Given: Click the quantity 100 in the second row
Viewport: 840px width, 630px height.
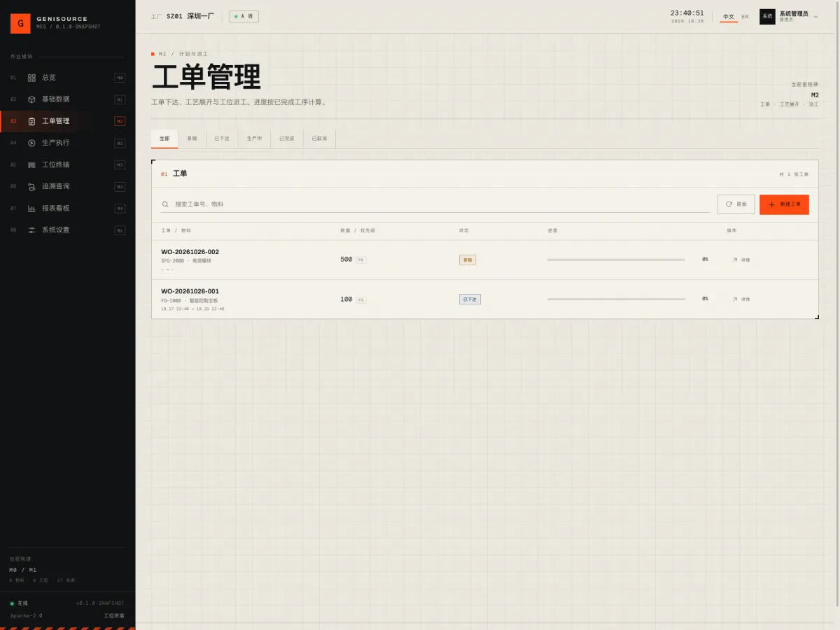Looking at the screenshot, I should coord(346,299).
